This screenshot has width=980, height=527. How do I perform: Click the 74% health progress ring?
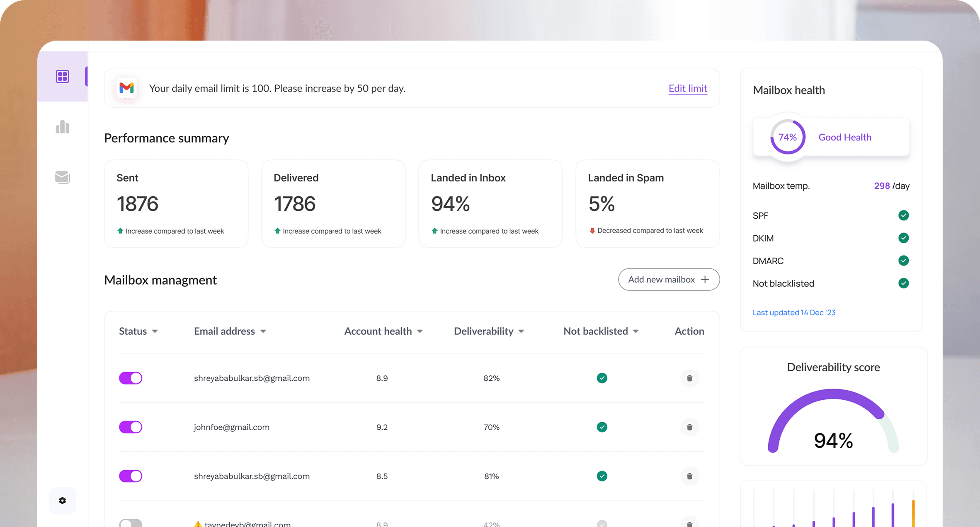pyautogui.click(x=788, y=137)
